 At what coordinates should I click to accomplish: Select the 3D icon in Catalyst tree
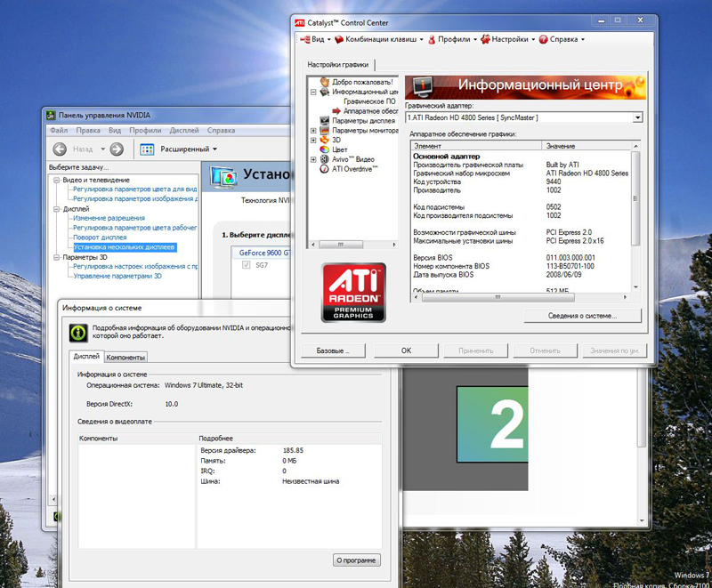325,140
